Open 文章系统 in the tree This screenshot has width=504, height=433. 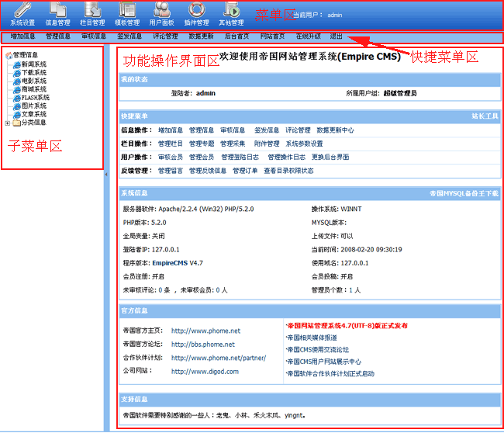(34, 115)
